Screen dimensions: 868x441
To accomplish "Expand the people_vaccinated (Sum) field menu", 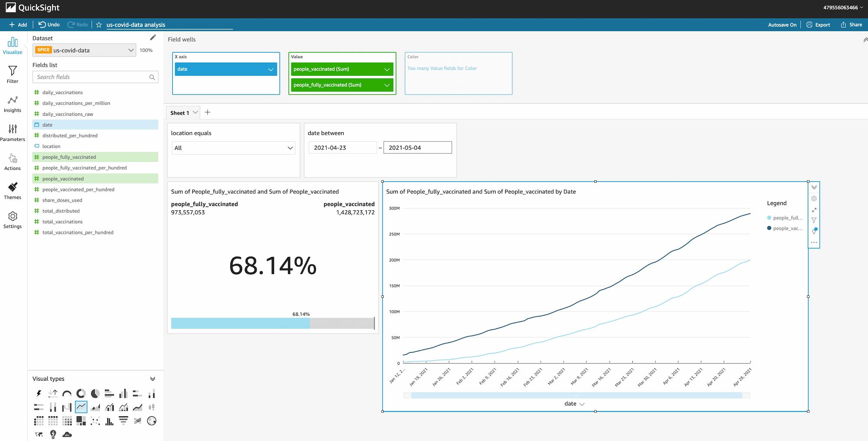I will [x=386, y=69].
